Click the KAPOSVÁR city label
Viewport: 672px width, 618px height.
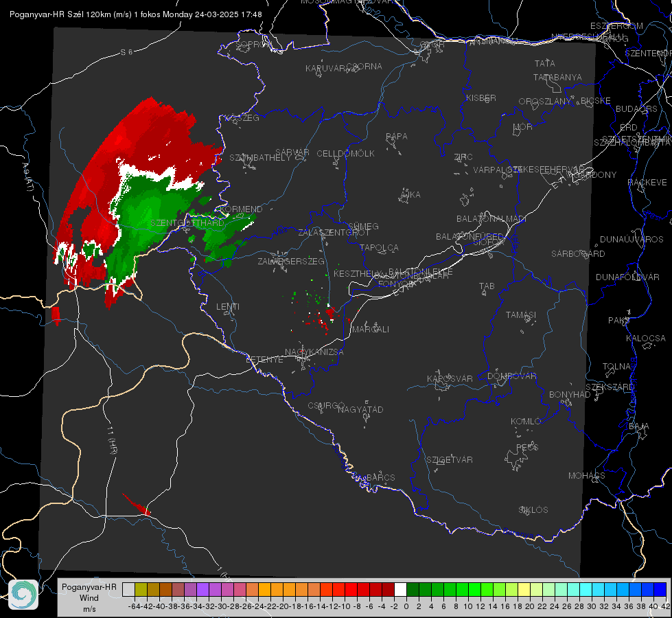tap(450, 378)
